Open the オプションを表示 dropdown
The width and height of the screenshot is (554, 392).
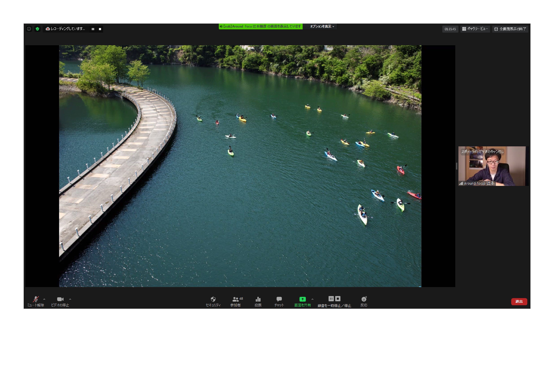click(x=322, y=26)
